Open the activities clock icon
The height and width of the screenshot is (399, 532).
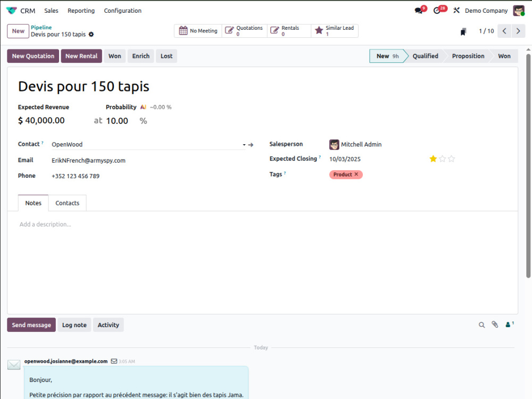click(437, 11)
